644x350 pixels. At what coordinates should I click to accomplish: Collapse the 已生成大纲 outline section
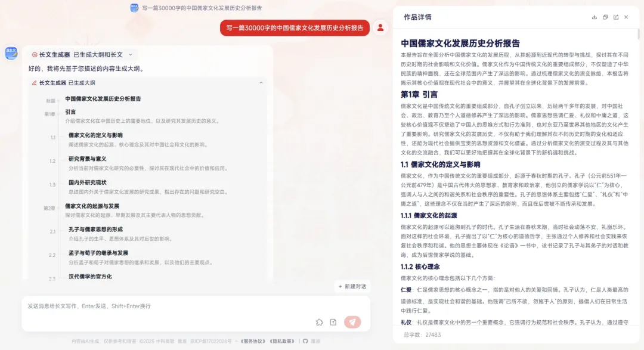click(x=261, y=83)
